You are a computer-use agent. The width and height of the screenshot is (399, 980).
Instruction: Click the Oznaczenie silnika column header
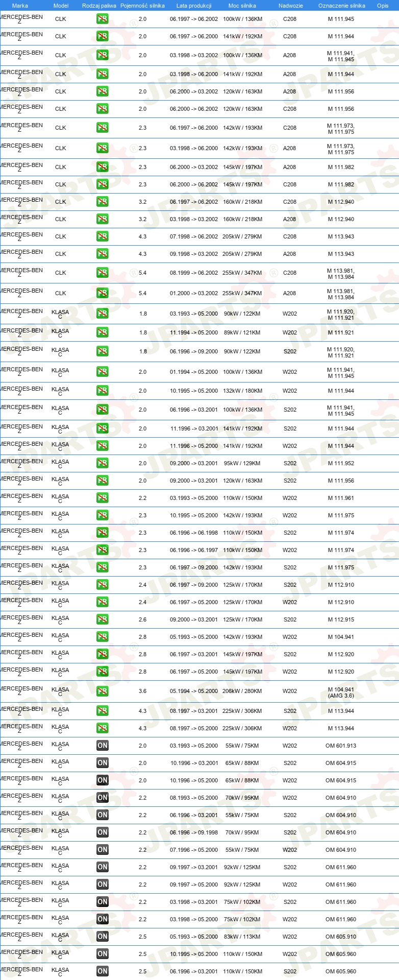coord(342,6)
